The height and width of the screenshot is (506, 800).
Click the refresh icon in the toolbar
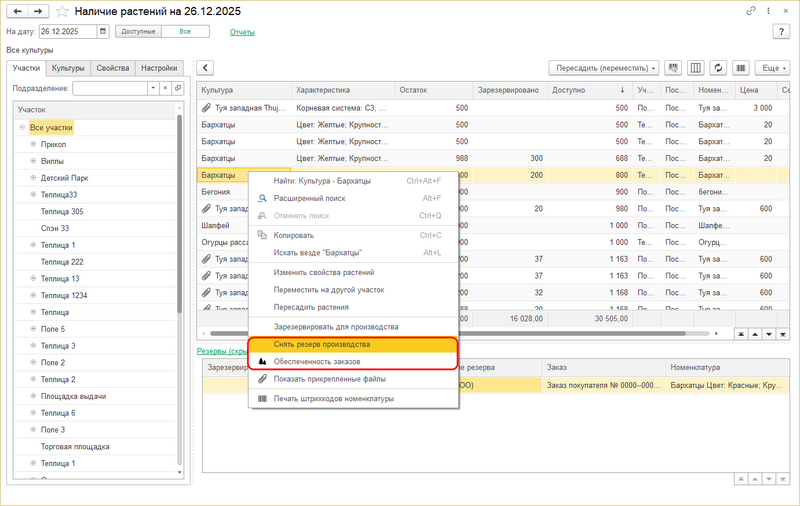click(718, 68)
